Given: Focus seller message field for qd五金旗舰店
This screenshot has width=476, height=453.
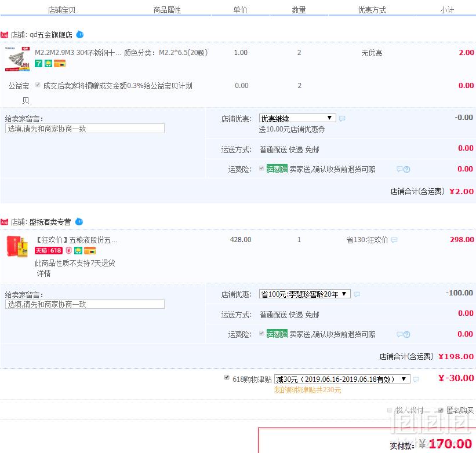Looking at the screenshot, I should [x=85, y=128].
